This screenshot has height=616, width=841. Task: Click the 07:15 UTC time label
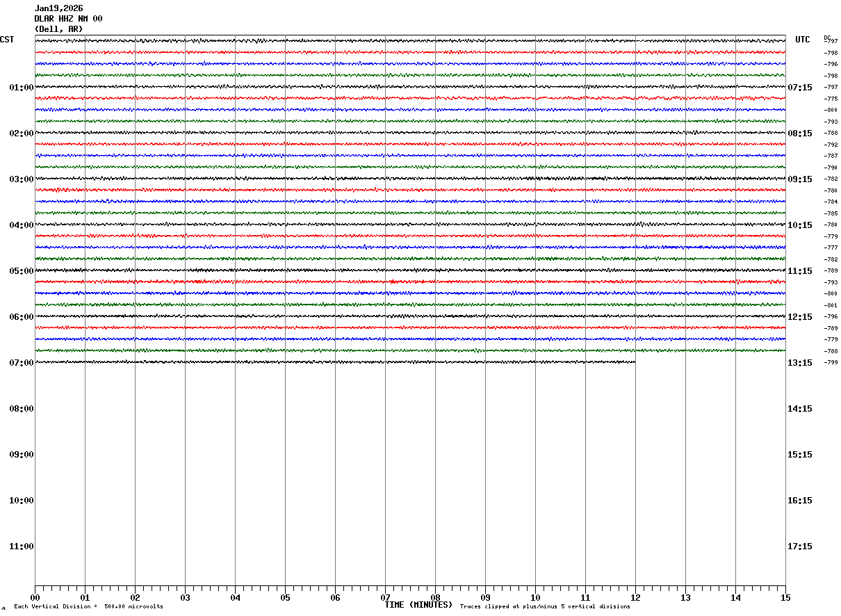799,88
